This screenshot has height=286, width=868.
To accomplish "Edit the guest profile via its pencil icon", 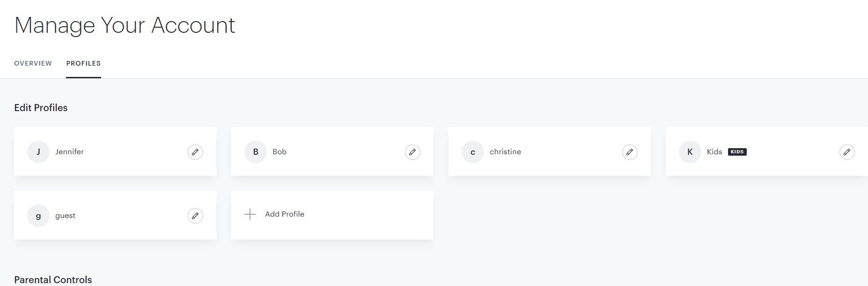I will 195,216.
